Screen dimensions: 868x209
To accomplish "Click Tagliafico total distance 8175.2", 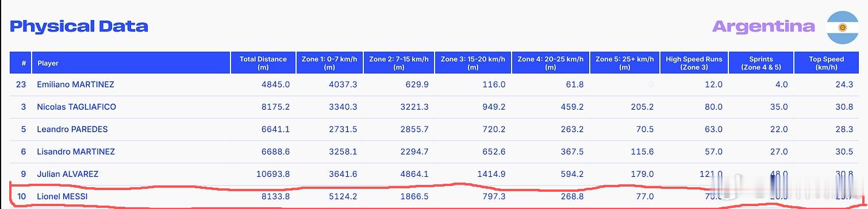I will (275, 107).
